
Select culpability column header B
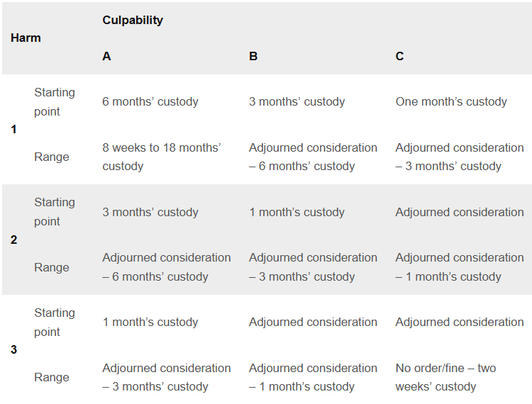pos(253,57)
